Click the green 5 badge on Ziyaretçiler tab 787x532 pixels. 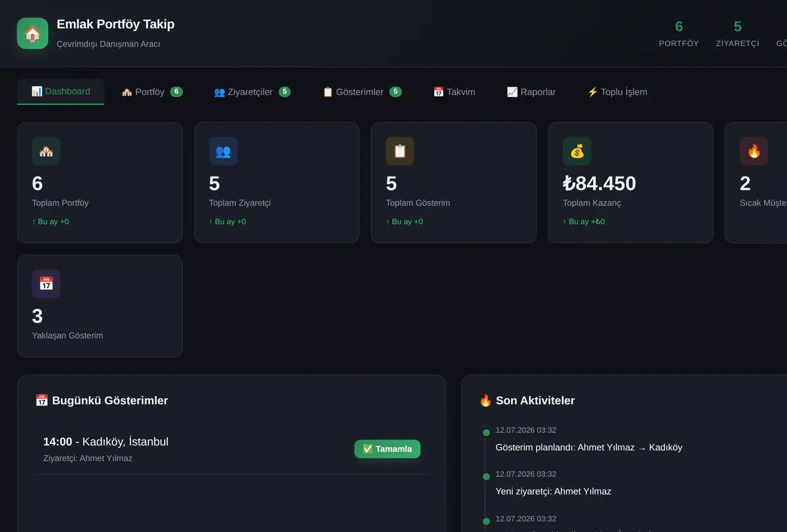(x=285, y=92)
